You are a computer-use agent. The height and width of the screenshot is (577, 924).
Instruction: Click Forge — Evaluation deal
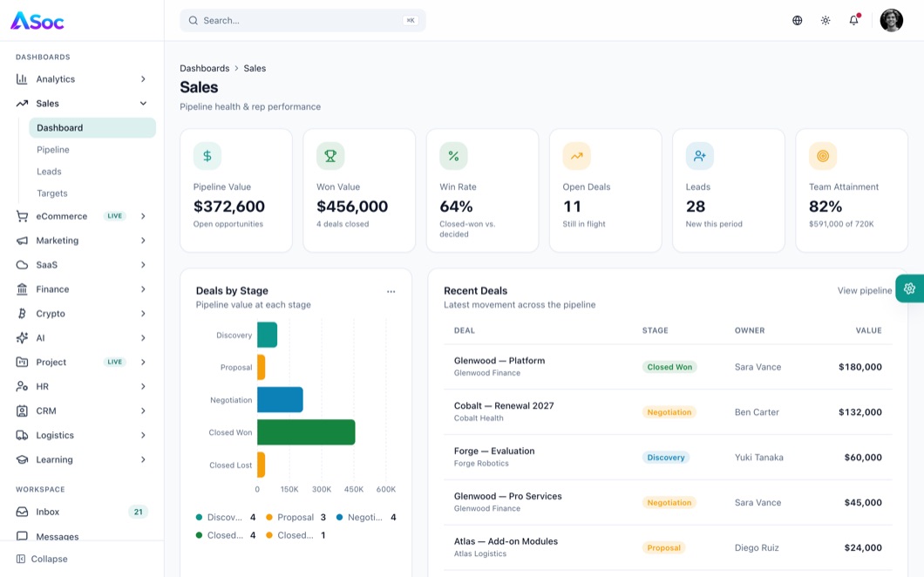click(x=494, y=451)
